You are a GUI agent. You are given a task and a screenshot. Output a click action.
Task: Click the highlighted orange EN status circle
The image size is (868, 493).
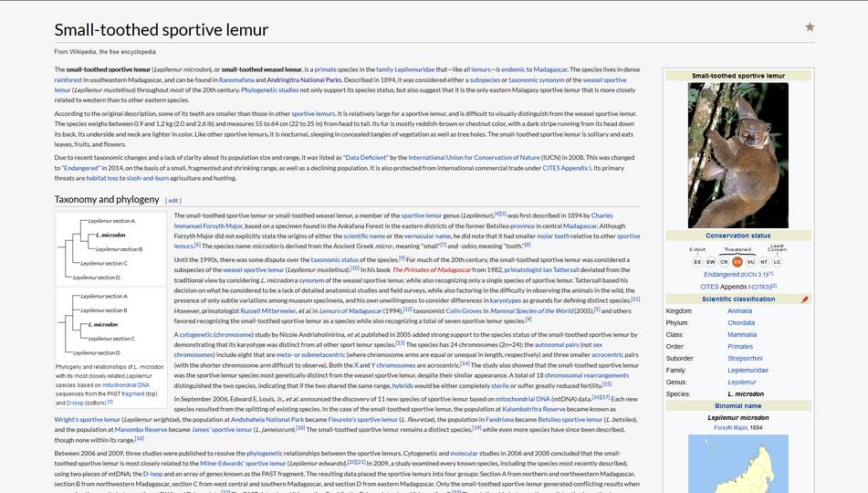(x=737, y=262)
